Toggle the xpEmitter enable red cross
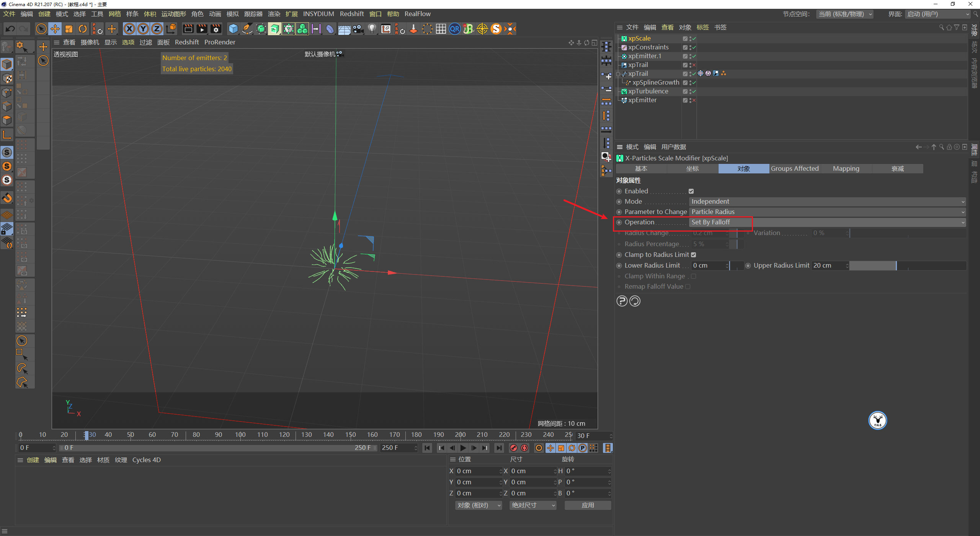This screenshot has height=536, width=980. [694, 100]
